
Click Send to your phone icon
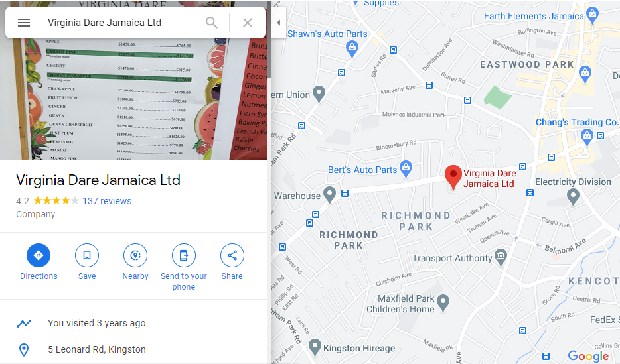(x=184, y=255)
